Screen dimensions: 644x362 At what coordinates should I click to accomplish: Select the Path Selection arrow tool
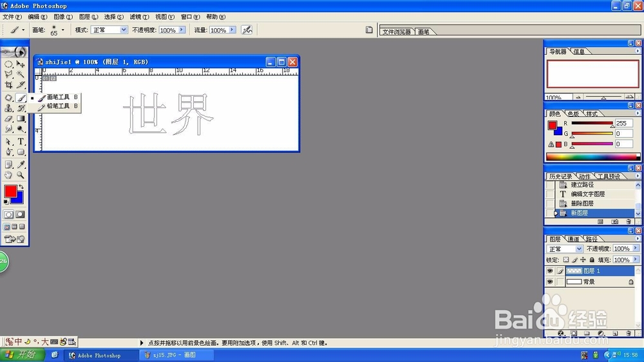(x=8, y=142)
